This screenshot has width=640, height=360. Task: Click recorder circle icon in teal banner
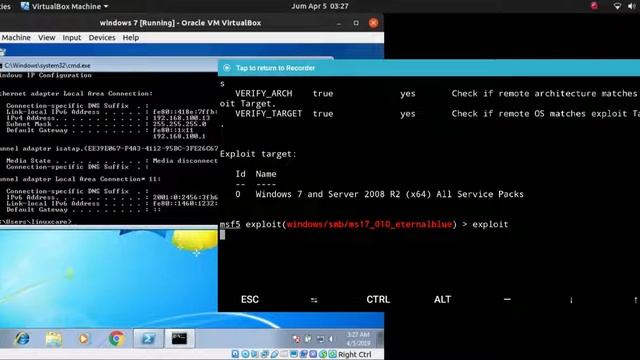[x=227, y=68]
